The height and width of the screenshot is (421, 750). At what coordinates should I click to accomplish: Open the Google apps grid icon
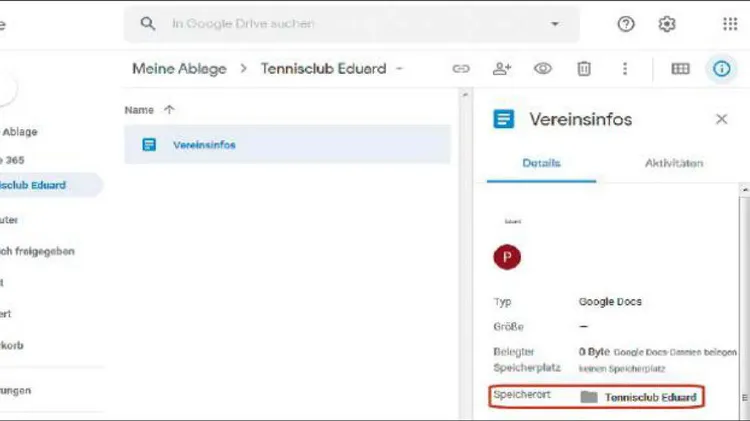pyautogui.click(x=730, y=24)
